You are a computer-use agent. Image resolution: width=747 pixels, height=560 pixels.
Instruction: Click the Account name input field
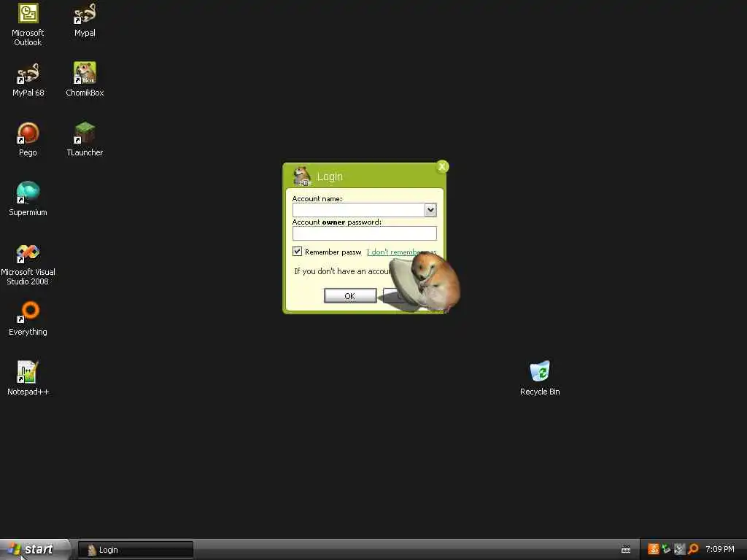coord(359,210)
